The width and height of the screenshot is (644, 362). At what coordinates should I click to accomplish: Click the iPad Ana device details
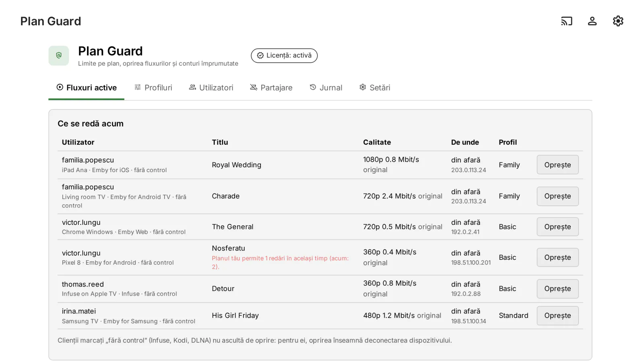[114, 170]
